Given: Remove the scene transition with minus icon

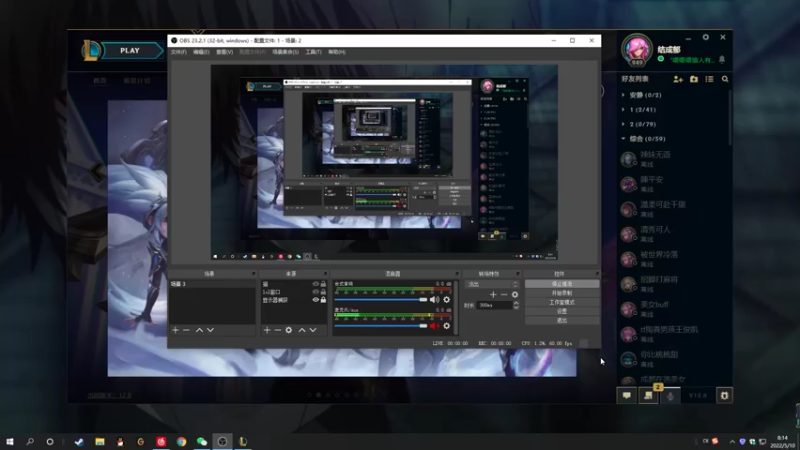Looking at the screenshot, I should (x=504, y=294).
